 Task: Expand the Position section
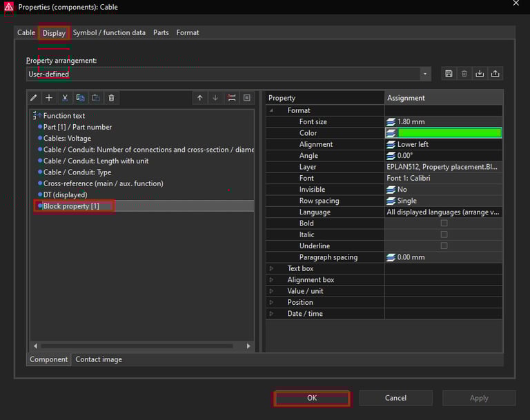271,302
